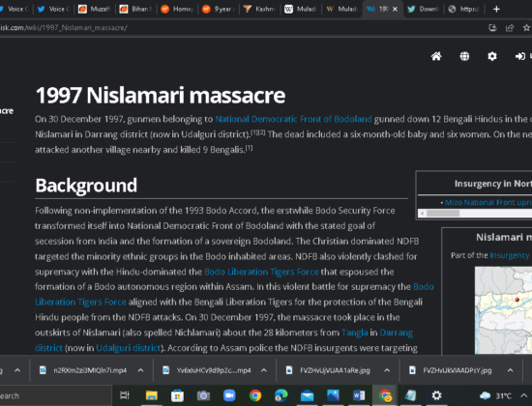Image resolution: width=532 pixels, height=406 pixels.
Task: Switch to the Home tab
Action: 177,9
